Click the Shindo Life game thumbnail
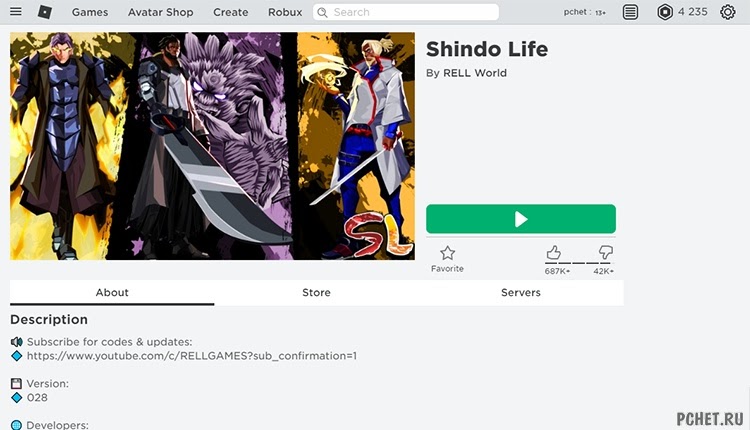This screenshot has height=430, width=750. 212,146
